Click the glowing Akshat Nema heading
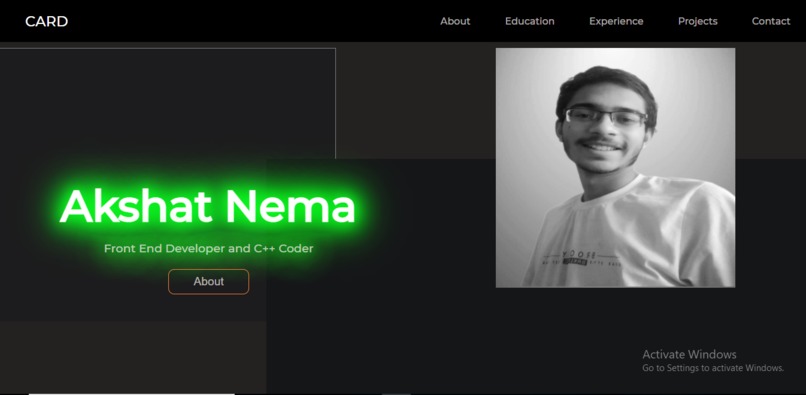The image size is (806, 395). (208, 206)
